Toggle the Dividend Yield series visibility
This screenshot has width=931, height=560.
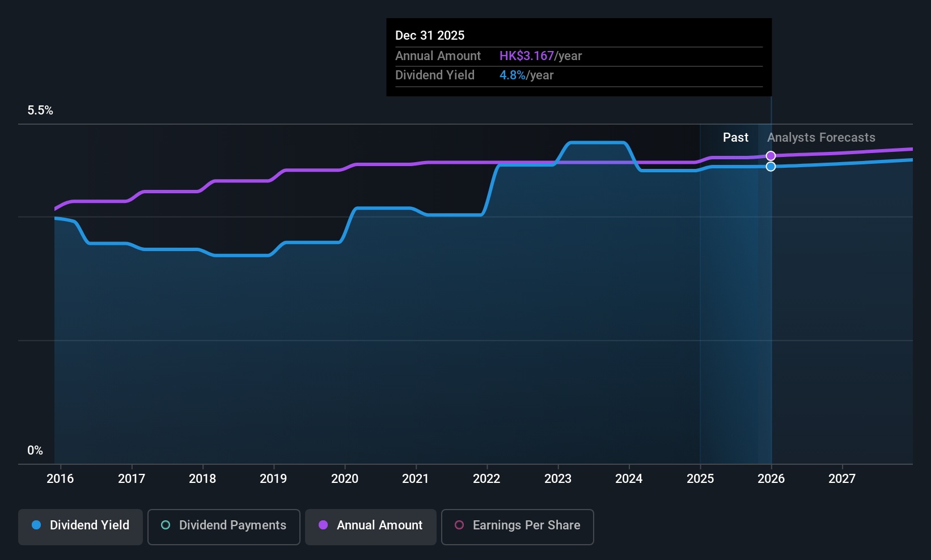tap(80, 526)
